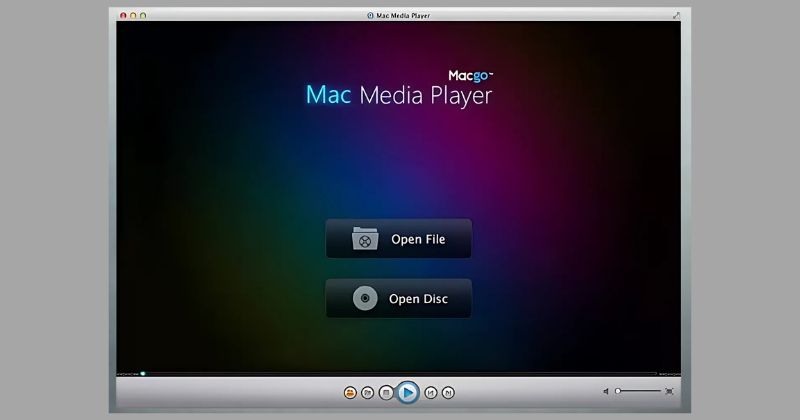800x420 pixels.
Task: Click the open folder icon in control bar
Action: (367, 392)
